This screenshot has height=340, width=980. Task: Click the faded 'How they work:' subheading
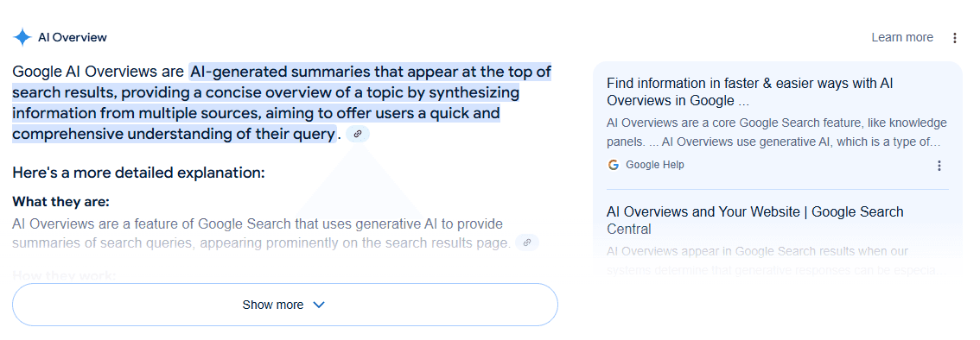click(x=64, y=274)
